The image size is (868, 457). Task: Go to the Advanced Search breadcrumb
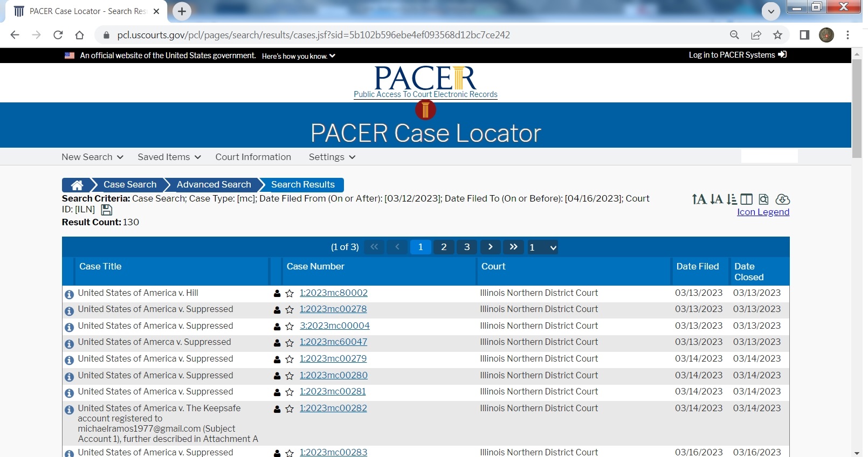[213, 185]
